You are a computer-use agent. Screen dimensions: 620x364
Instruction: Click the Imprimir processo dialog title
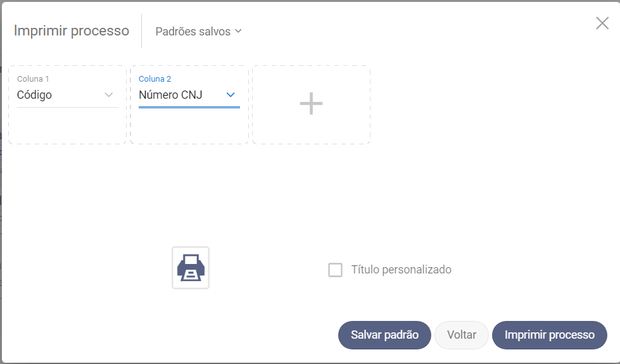tap(72, 30)
